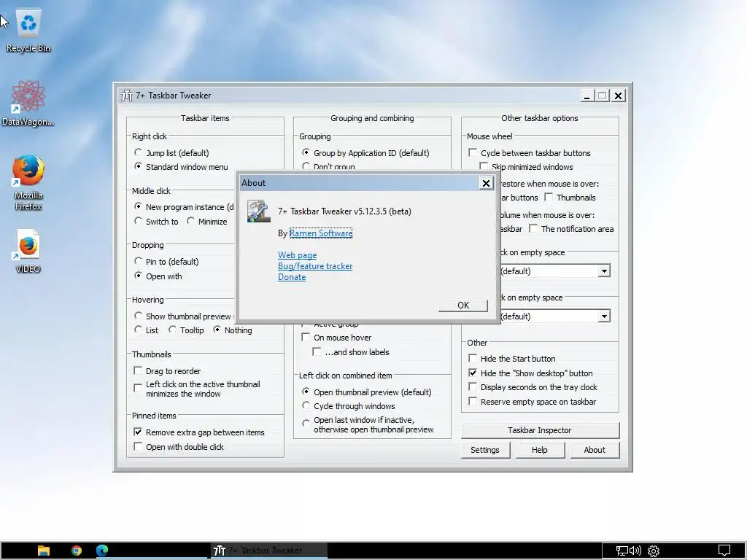Enable On mouse hover checkbox

coord(306,337)
